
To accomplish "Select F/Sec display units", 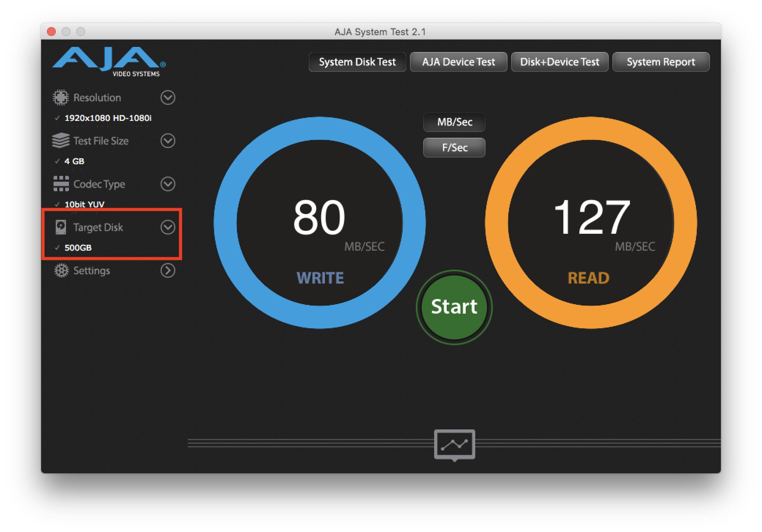I will point(454,148).
